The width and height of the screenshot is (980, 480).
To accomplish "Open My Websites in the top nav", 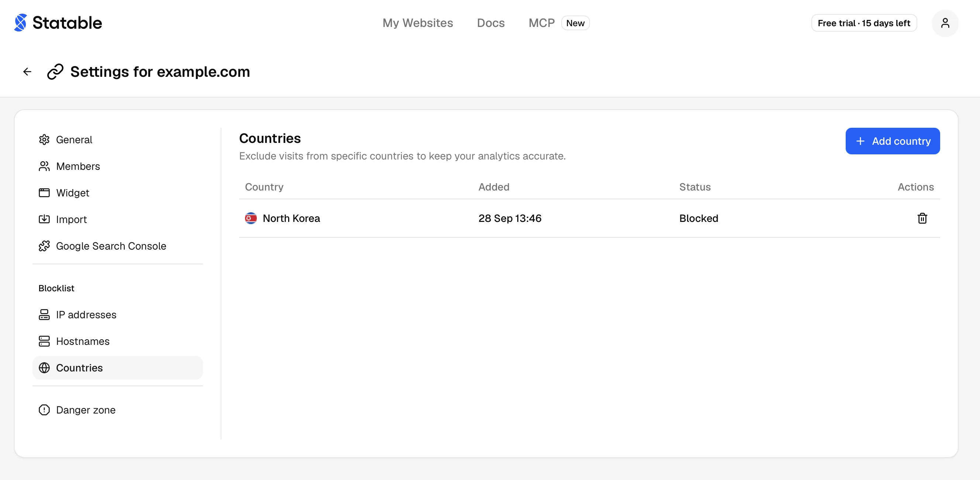I will [418, 23].
